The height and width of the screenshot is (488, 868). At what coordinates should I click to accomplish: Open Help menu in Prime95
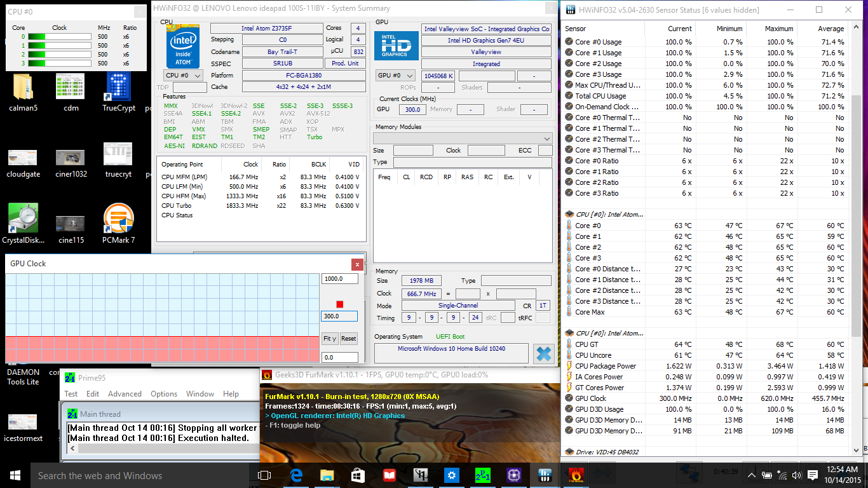(x=231, y=394)
